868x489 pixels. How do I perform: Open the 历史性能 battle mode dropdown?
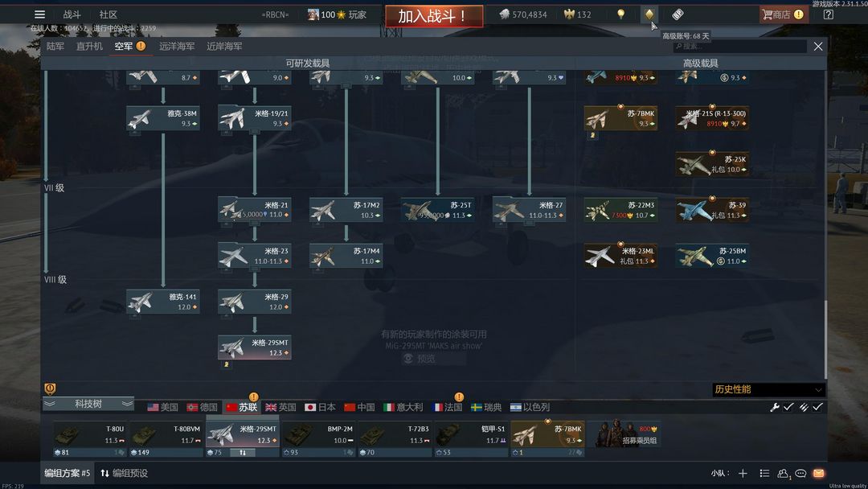[x=768, y=389]
